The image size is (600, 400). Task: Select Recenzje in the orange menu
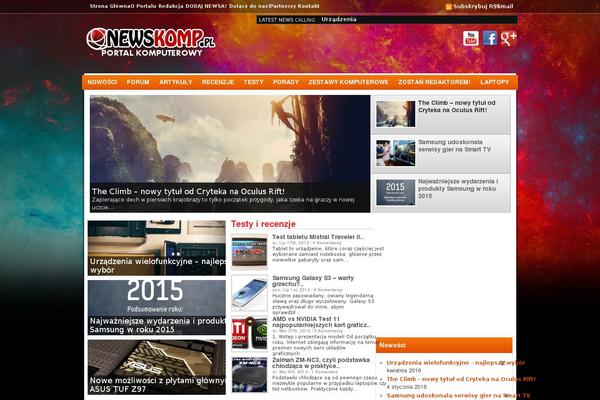click(x=218, y=82)
